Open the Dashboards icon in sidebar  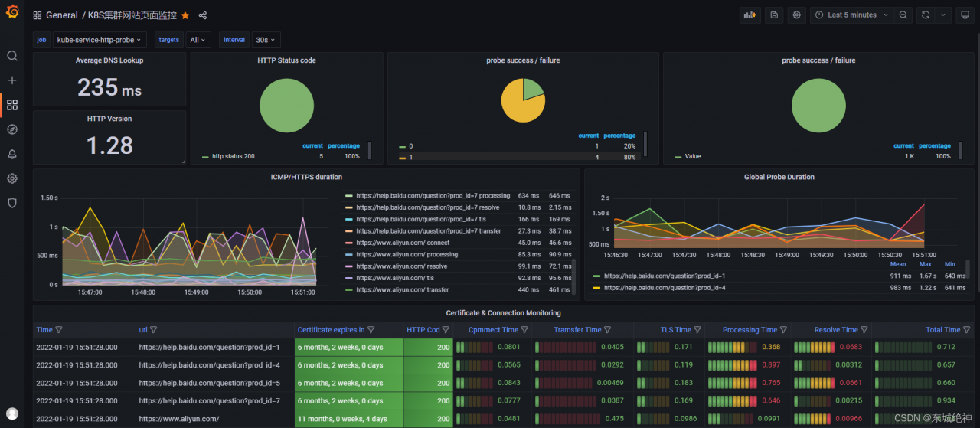coord(12,105)
